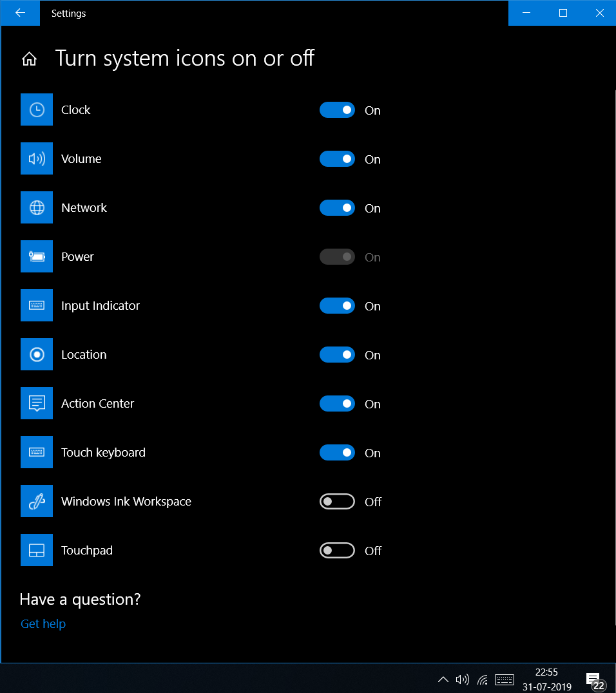Click the Network globe icon tile

[x=37, y=207]
